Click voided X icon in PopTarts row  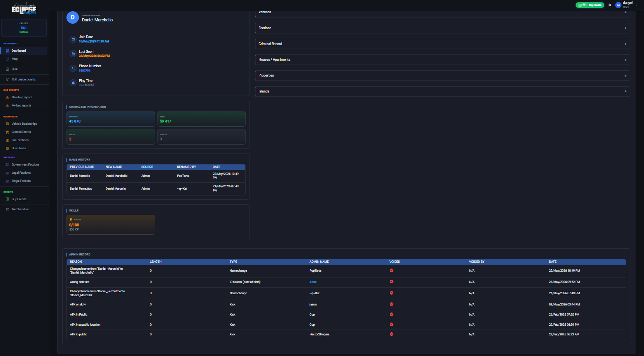(391, 270)
